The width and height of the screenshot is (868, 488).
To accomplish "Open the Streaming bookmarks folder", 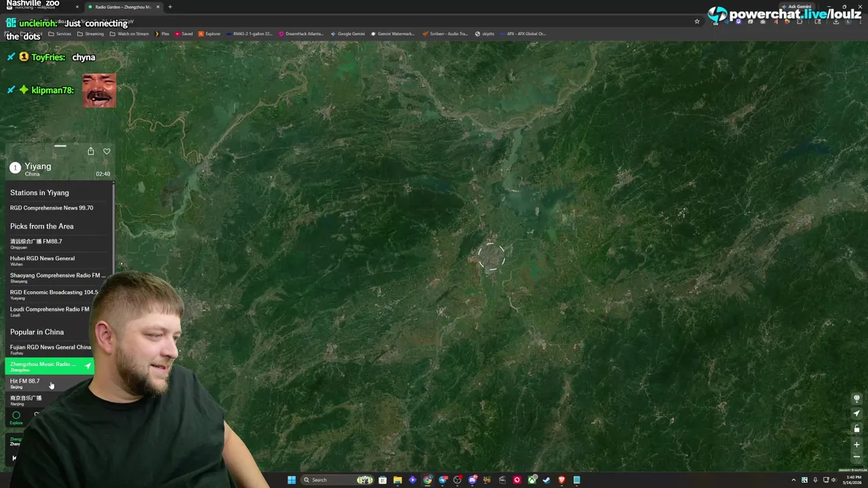I will click(x=91, y=34).
